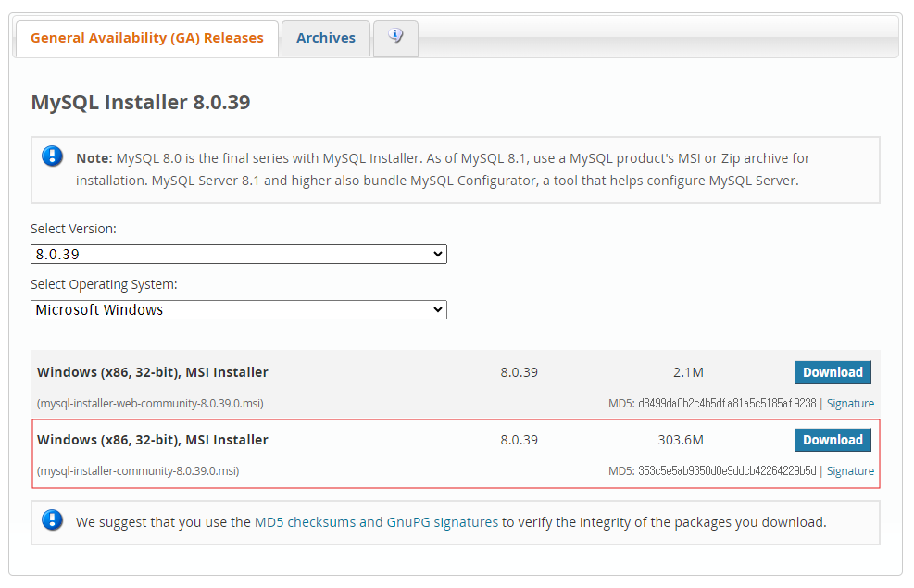914x588 pixels.
Task: Expand the Operating System dropdown showing Microsoft Windows
Action: [238, 310]
